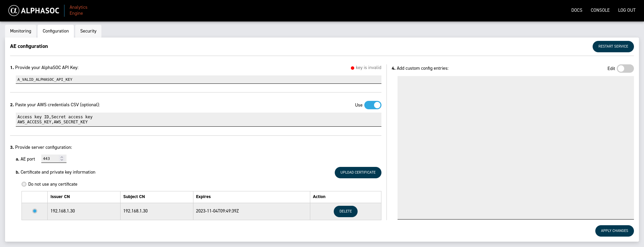
Task: Switch to the Monitoring tab
Action: (20, 31)
